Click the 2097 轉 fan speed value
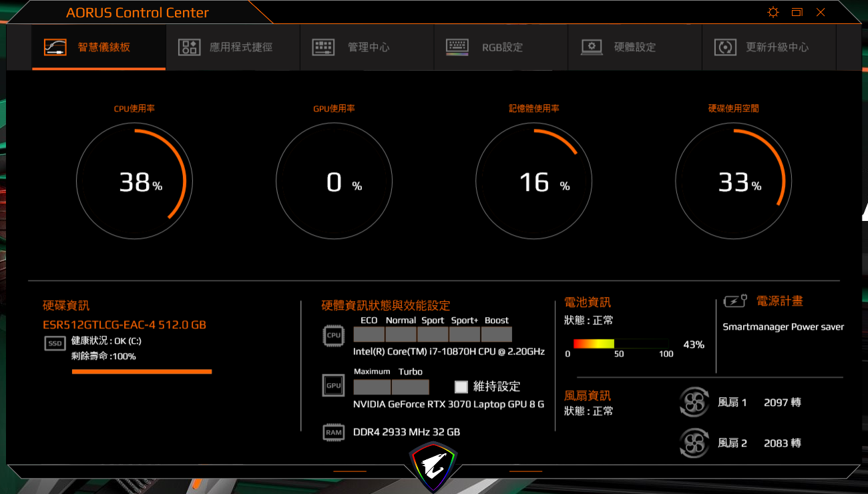Screen dimensions: 868x494 783,403
